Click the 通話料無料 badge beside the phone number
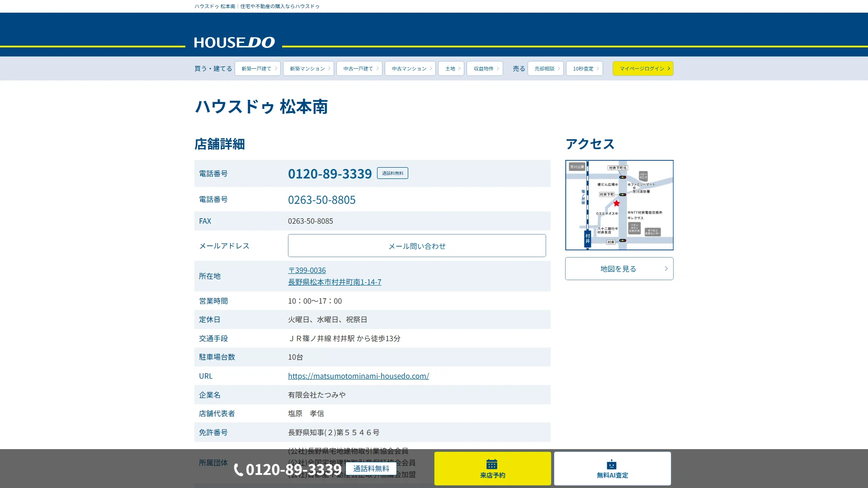 392,173
